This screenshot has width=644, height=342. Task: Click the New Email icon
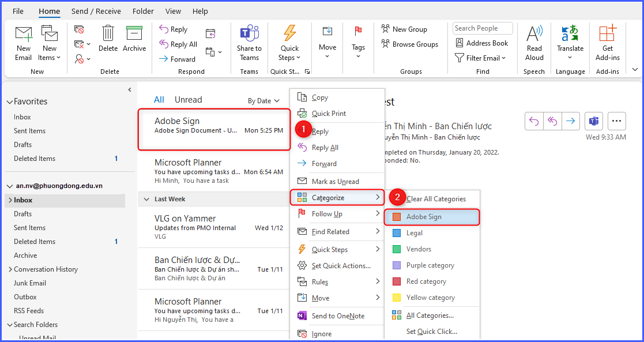(24, 33)
